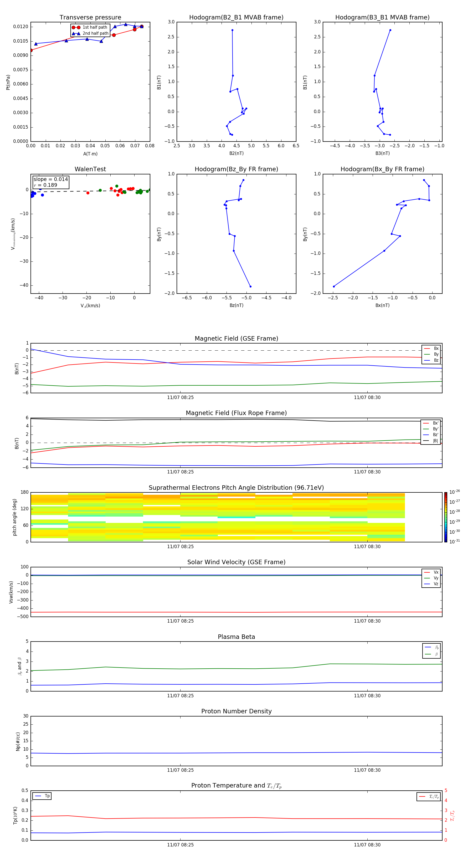Click the "βp and β" y-axis label
The image size is (473, 868).
tap(19, 666)
